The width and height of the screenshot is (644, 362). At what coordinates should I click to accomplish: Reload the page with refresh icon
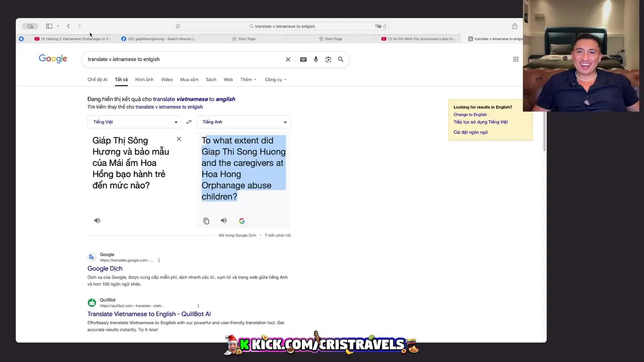pyautogui.click(x=385, y=26)
